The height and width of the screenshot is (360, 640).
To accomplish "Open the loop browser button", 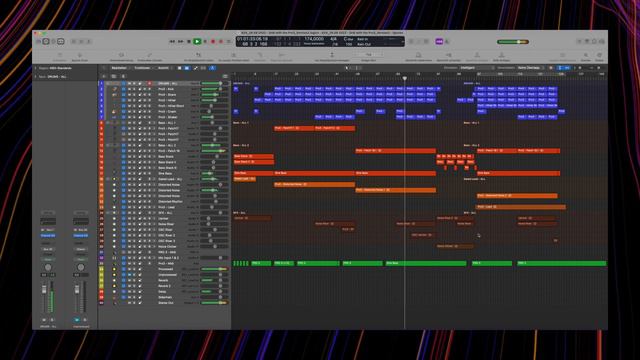I will (x=594, y=42).
